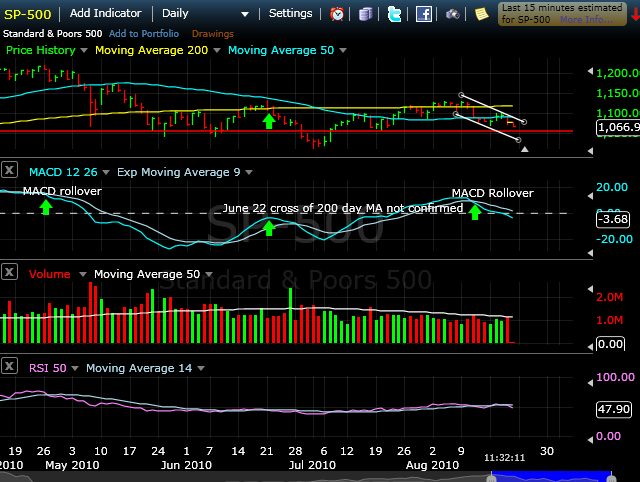
Task: Click the Facebook share icon
Action: coord(424,14)
